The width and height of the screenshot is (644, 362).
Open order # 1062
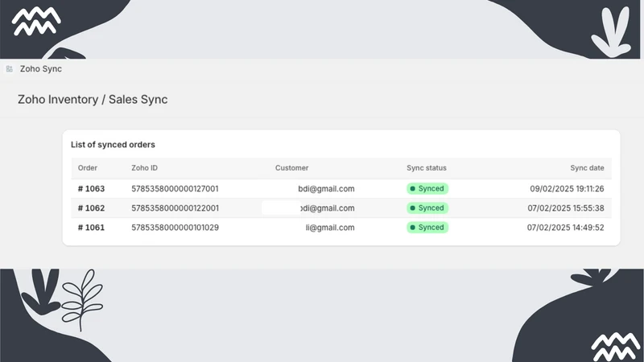tap(91, 208)
